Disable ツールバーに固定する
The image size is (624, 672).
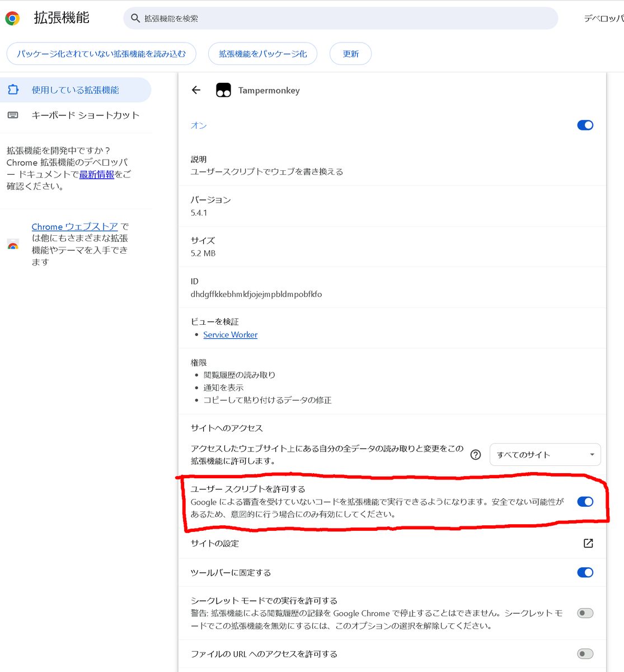[x=585, y=572]
